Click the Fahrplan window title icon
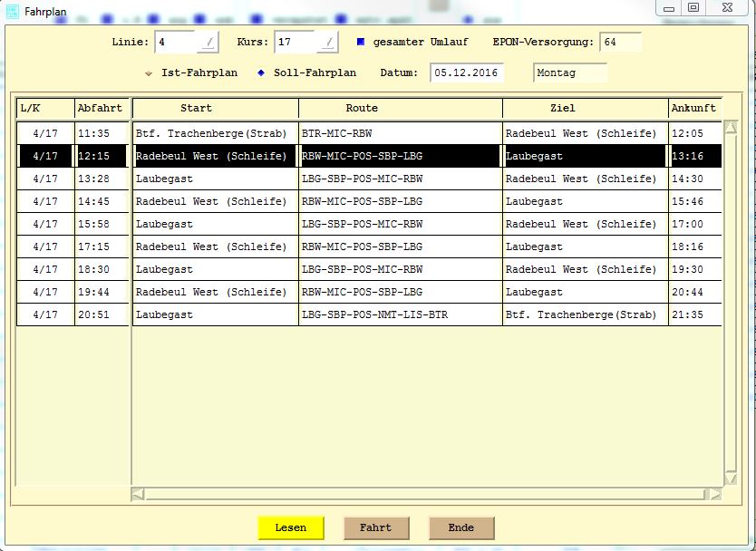This screenshot has width=756, height=551. (12, 10)
